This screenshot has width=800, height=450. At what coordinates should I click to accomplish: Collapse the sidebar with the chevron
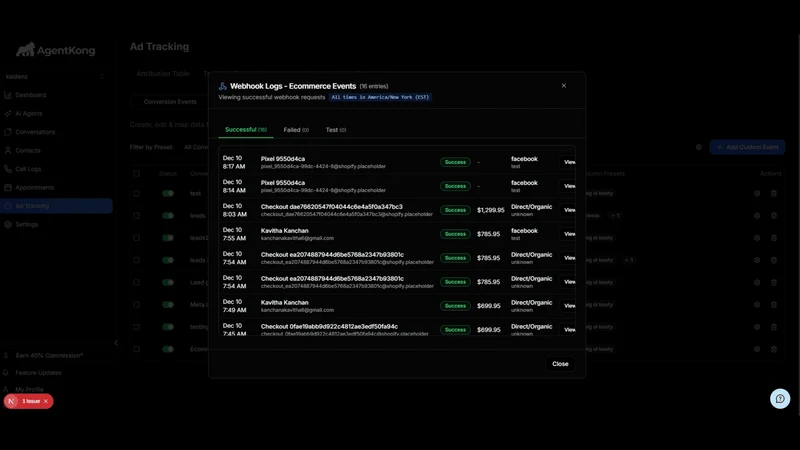point(116,343)
